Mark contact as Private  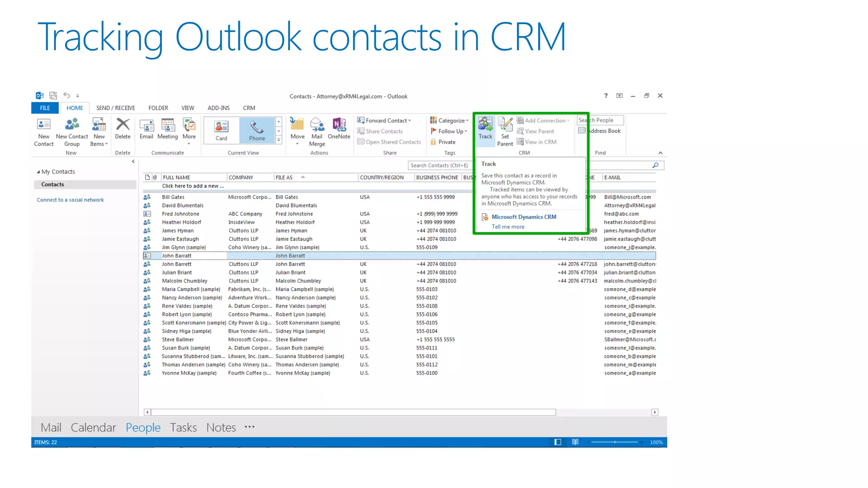443,142
